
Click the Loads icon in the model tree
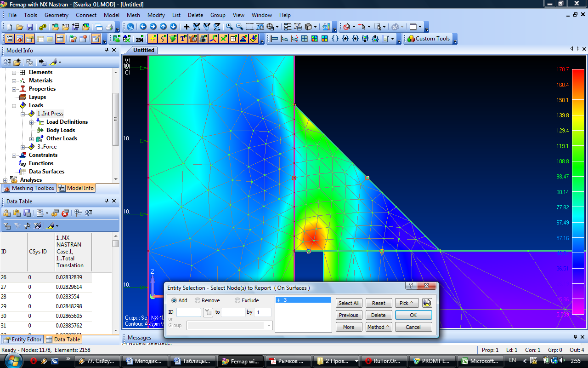click(x=23, y=105)
